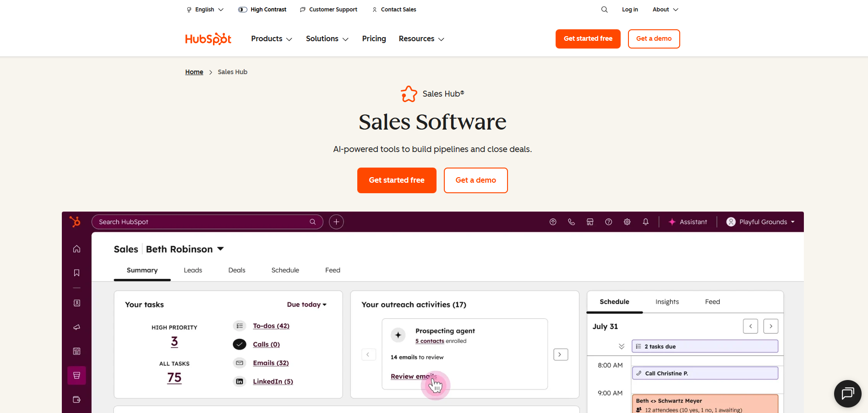Expand the Resources menu
This screenshot has height=413, width=868.
pos(421,39)
